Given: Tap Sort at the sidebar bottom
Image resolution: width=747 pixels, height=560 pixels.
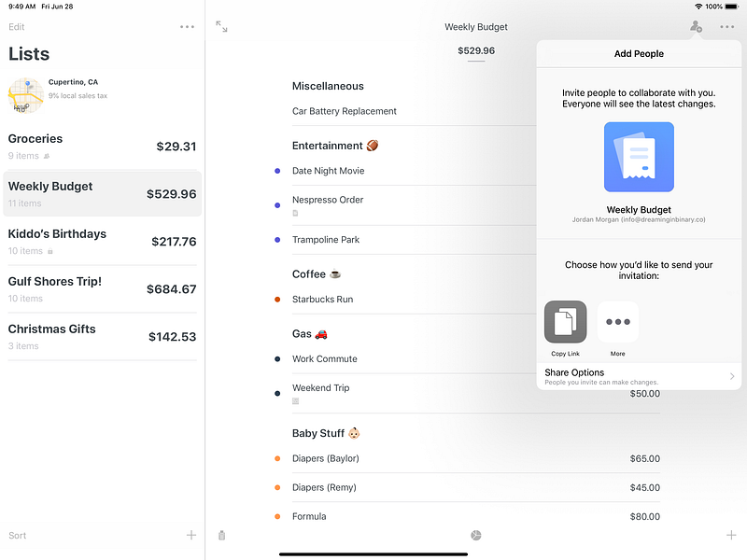Looking at the screenshot, I should pos(17,535).
